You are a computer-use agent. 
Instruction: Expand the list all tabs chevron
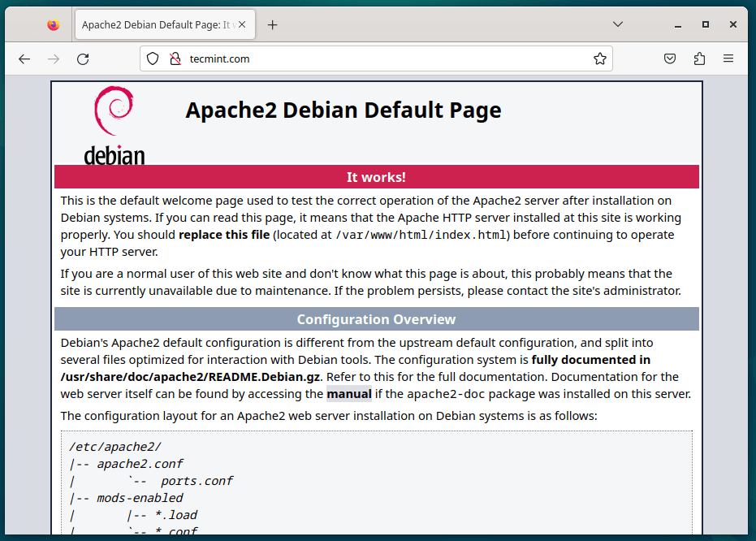[x=618, y=24]
